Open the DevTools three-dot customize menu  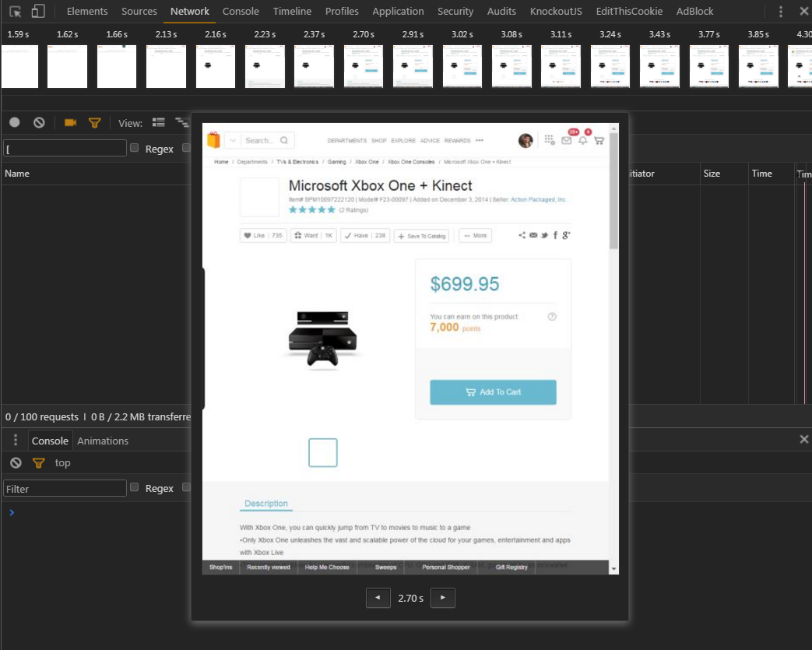(781, 12)
